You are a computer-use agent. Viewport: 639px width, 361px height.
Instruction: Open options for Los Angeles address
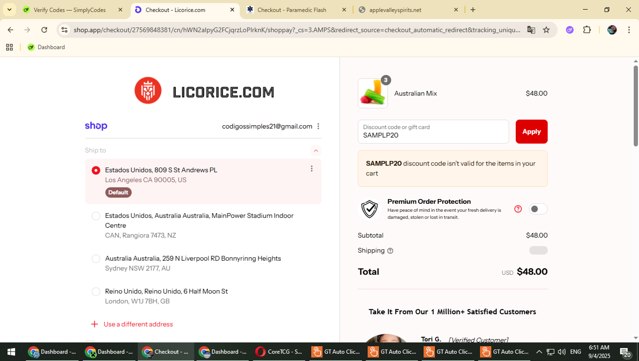(x=312, y=169)
